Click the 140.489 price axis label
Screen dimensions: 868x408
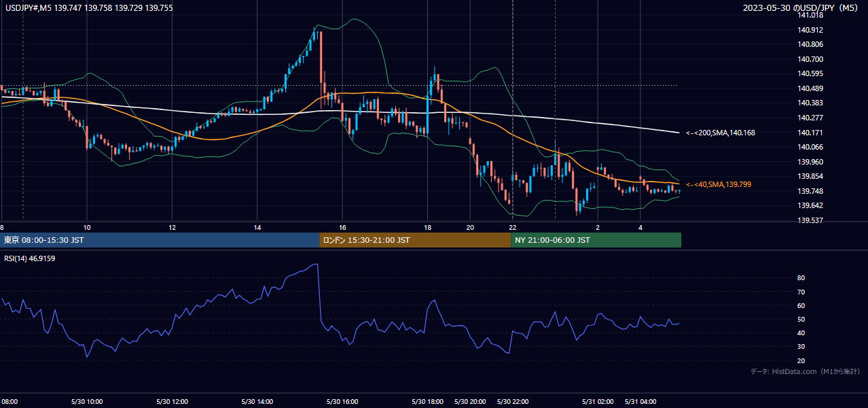point(810,88)
